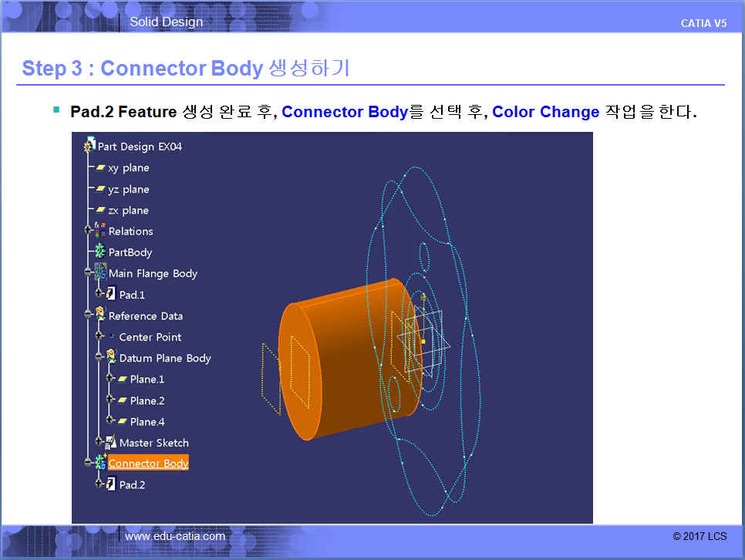Select Plane.2 tree item

147,400
